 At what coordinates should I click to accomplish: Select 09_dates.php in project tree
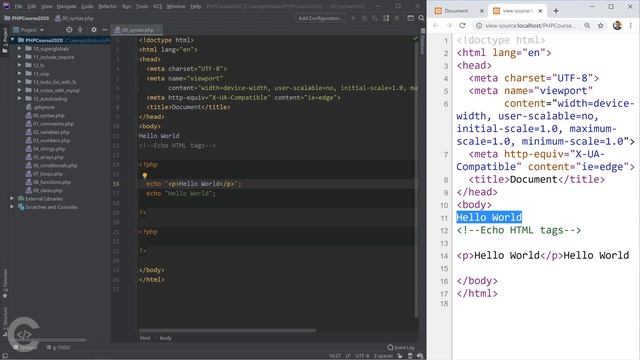(44, 190)
